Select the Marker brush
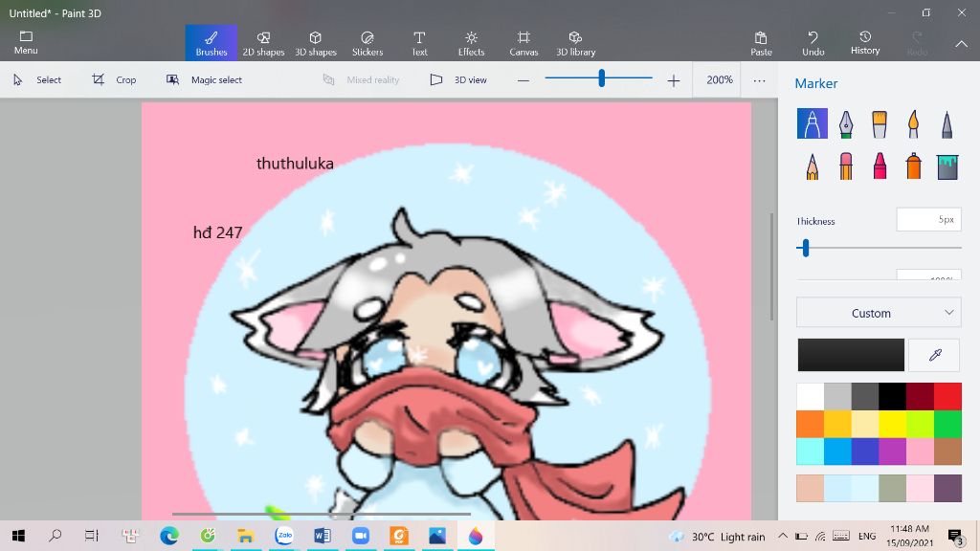This screenshot has height=551, width=980. click(x=812, y=123)
